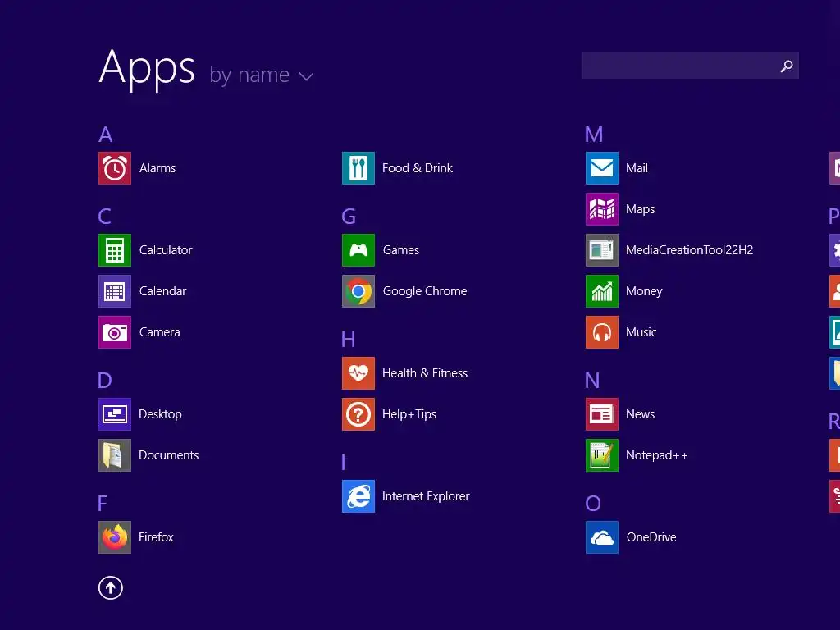Click the 'Mail' text label
This screenshot has width=840, height=630.
coord(637,168)
